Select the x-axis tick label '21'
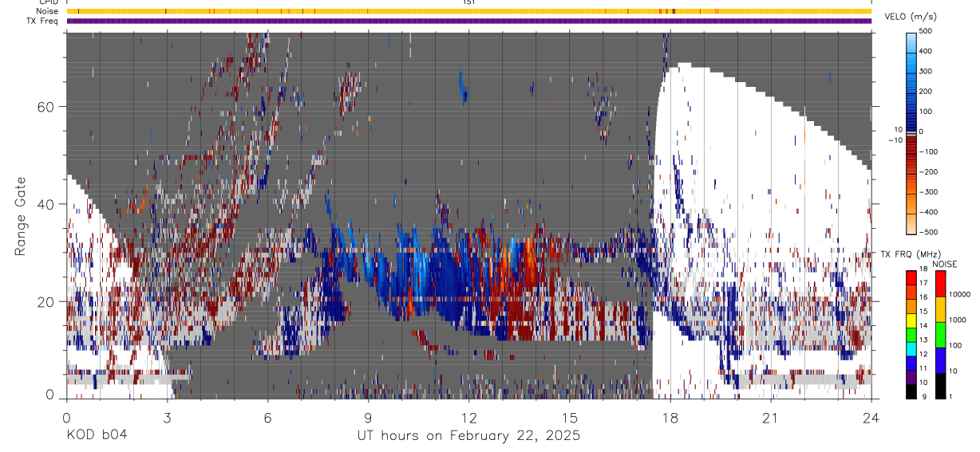This screenshot has height=452, width=980. [770, 417]
